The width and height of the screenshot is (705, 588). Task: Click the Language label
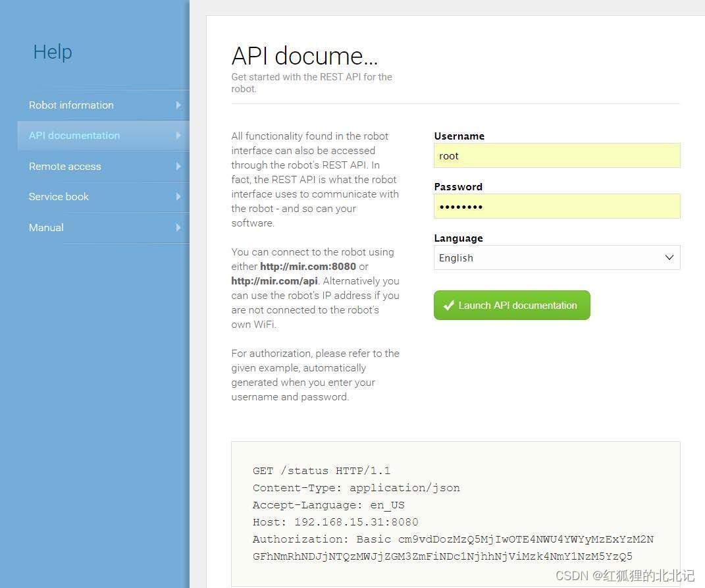click(459, 238)
